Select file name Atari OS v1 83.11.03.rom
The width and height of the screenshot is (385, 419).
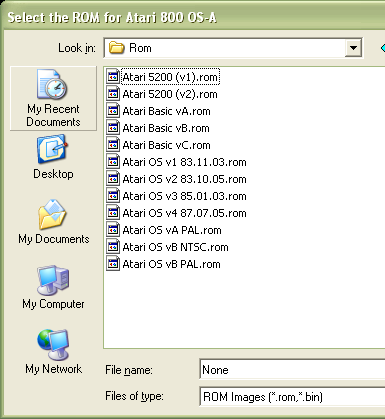(x=184, y=162)
